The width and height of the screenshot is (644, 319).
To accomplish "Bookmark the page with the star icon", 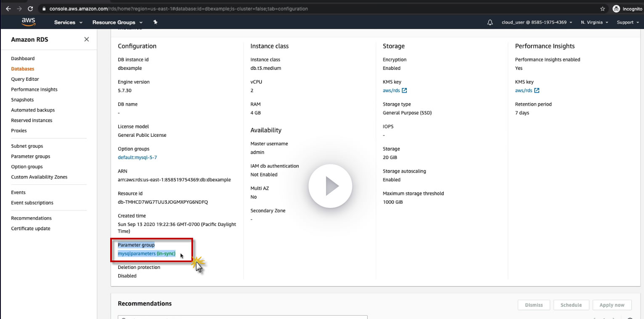I will (x=603, y=8).
